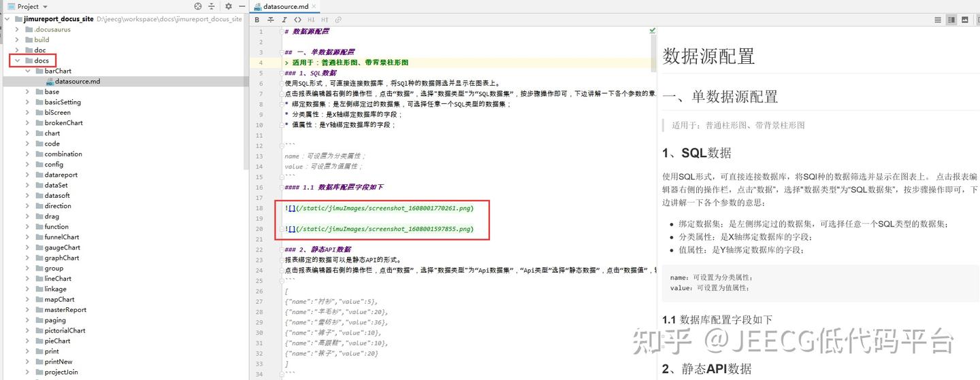This screenshot has height=380, width=980.
Task: Open Project panel settings gear
Action: click(x=228, y=6)
